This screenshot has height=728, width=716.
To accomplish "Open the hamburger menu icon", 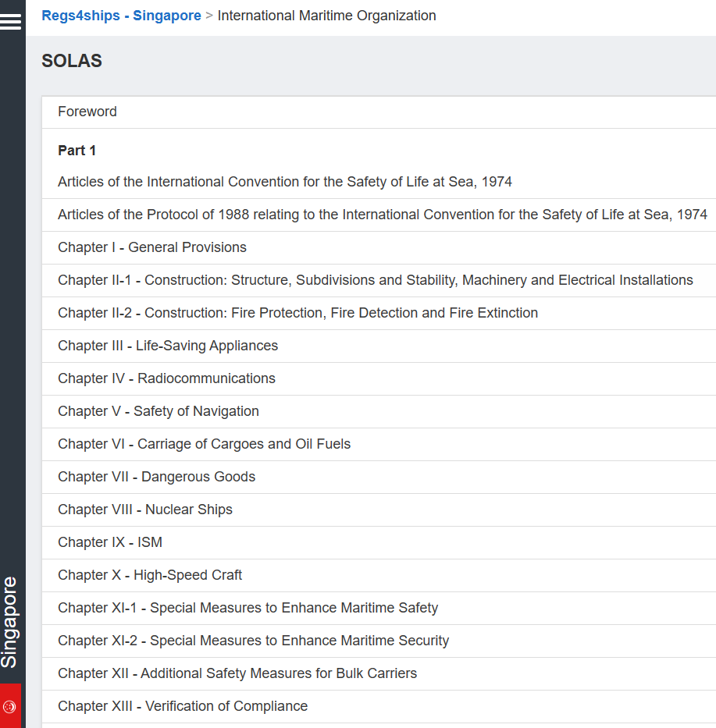I will click(x=10, y=21).
